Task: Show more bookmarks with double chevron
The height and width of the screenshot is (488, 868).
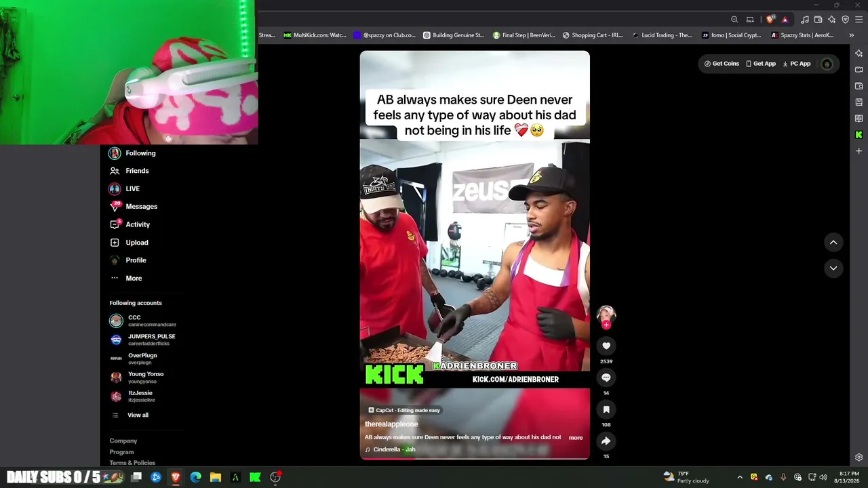Action: pos(852,35)
